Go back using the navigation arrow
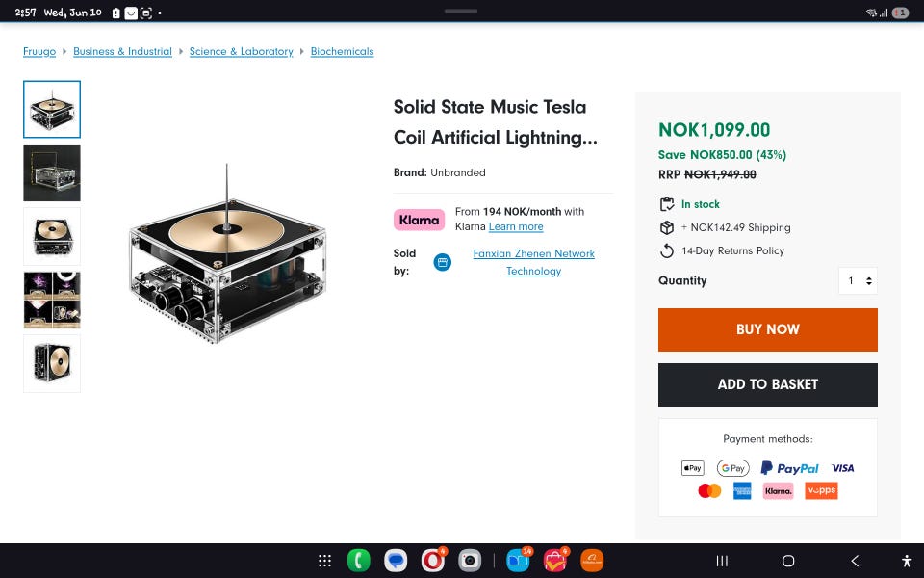 point(855,561)
